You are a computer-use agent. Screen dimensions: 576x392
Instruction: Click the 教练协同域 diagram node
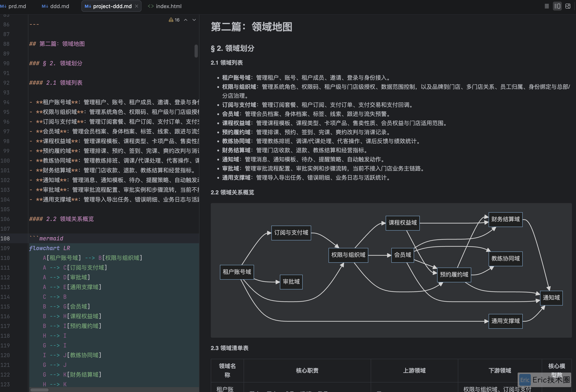pyautogui.click(x=506, y=259)
